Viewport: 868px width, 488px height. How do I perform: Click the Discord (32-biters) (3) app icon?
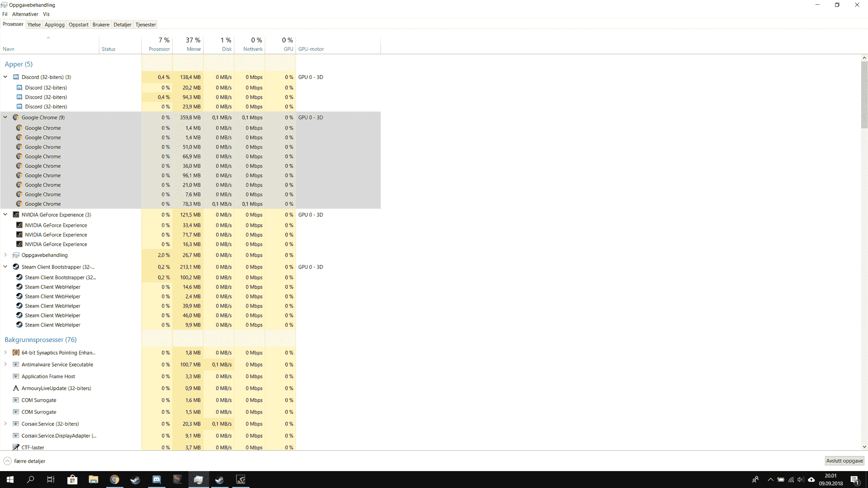point(16,77)
